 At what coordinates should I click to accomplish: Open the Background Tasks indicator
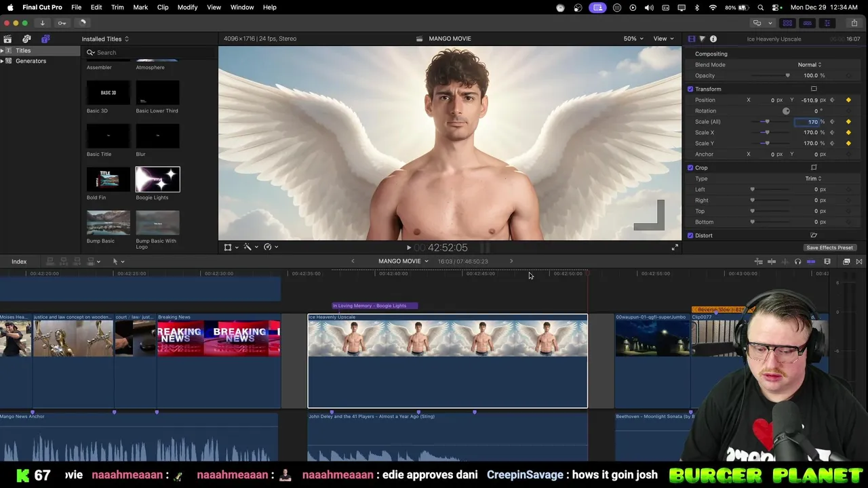click(83, 23)
